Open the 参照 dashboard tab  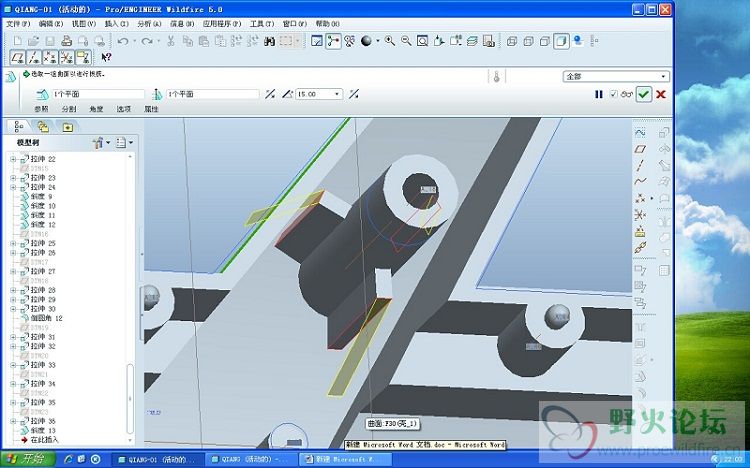click(42, 109)
